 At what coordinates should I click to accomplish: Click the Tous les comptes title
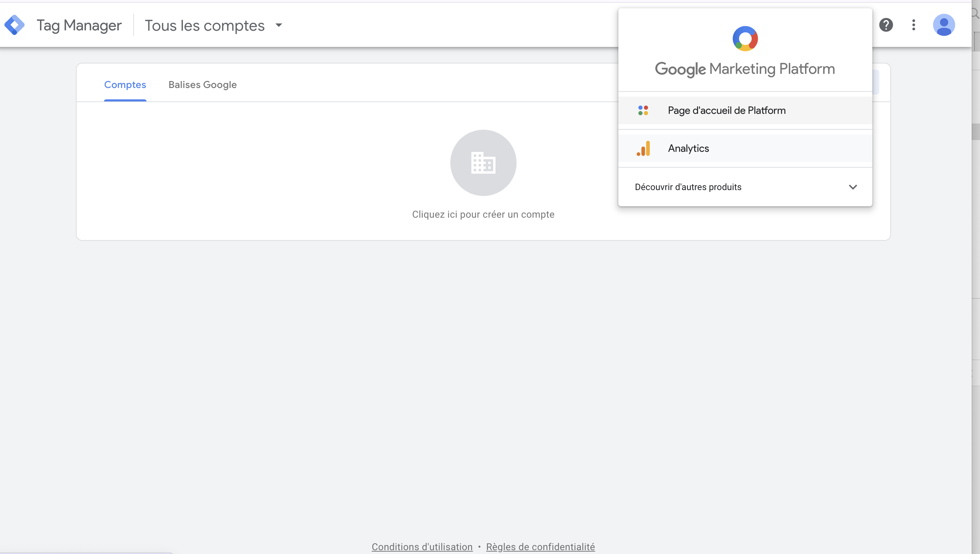coord(204,26)
